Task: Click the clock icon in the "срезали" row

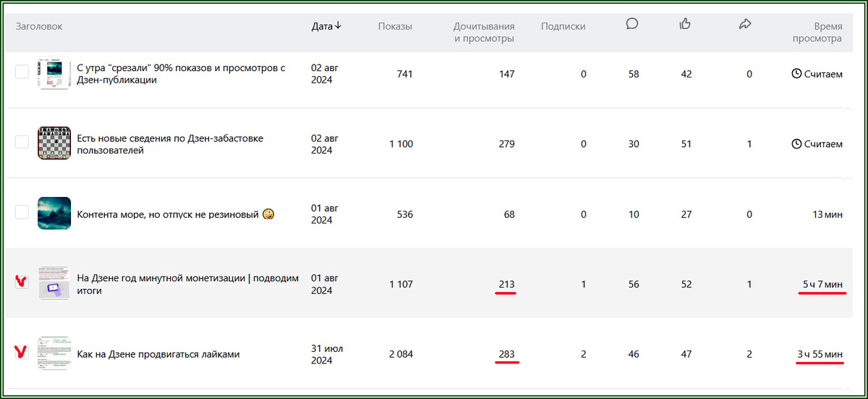Action: pos(797,74)
